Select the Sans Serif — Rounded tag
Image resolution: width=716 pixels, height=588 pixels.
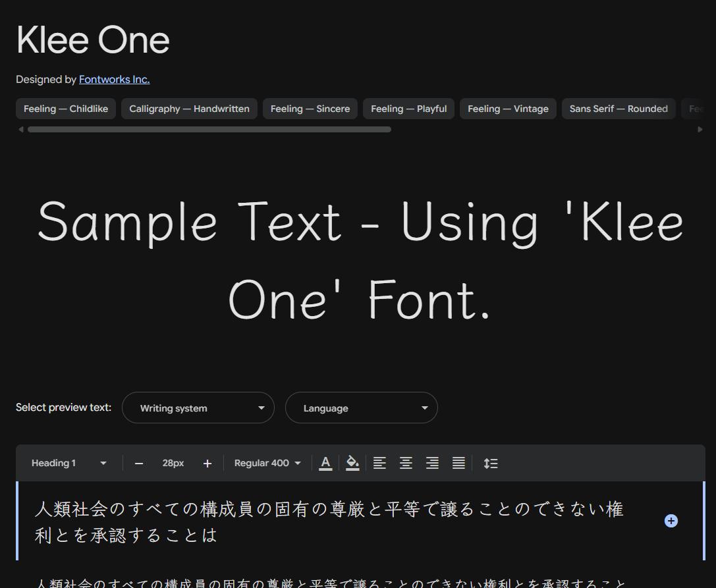point(619,109)
